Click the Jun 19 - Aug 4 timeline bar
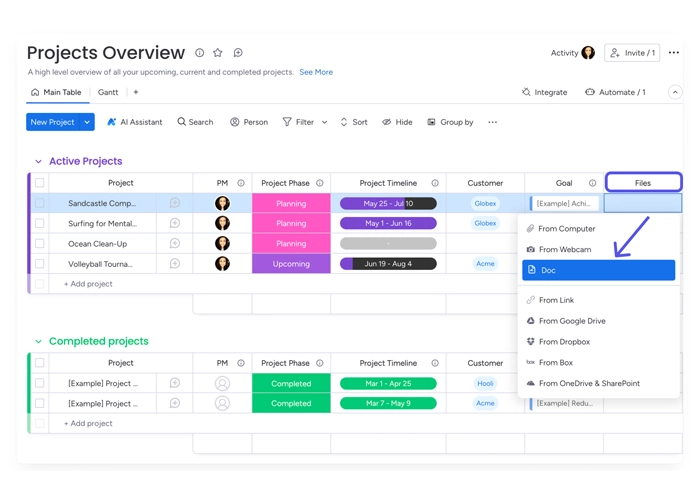The width and height of the screenshot is (700, 497). click(x=388, y=264)
